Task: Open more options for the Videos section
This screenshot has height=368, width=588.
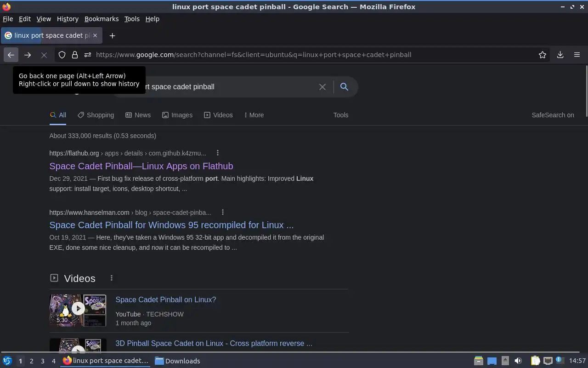Action: pos(112,278)
